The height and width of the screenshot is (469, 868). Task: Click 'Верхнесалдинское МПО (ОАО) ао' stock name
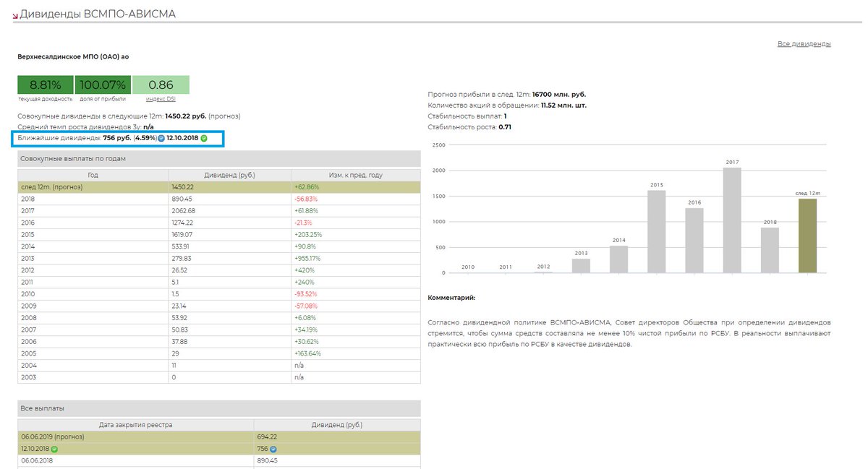73,56
